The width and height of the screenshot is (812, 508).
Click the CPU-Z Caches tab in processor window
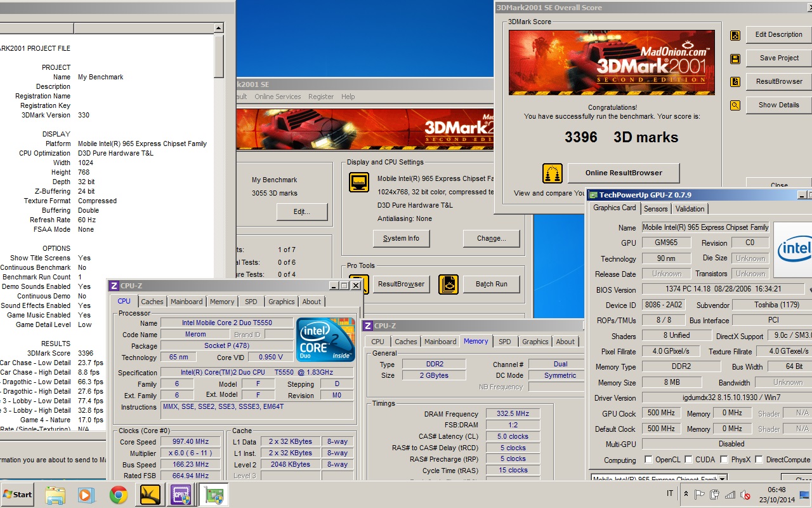click(x=152, y=302)
